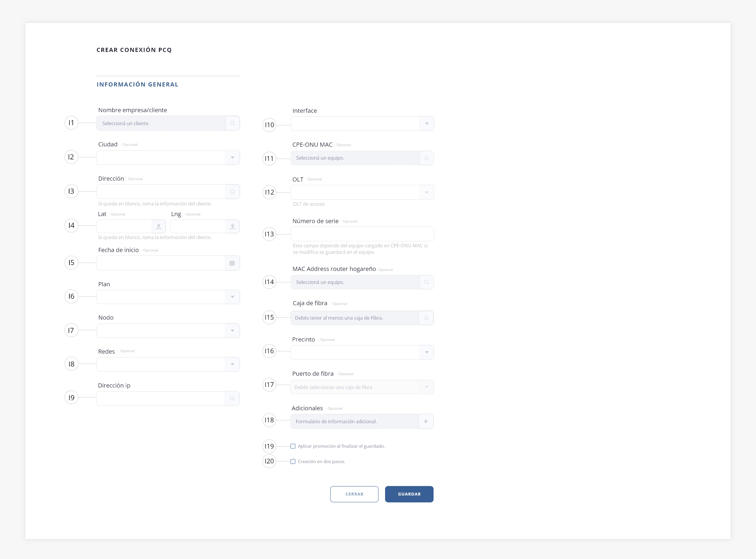This screenshot has width=756, height=559.
Task: Click the Cerrar button
Action: pyautogui.click(x=354, y=494)
